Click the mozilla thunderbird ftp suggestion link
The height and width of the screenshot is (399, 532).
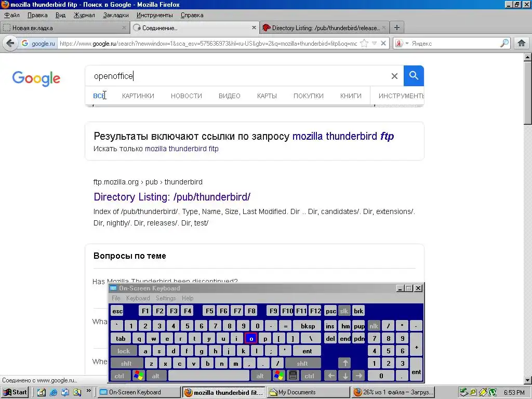343,136
